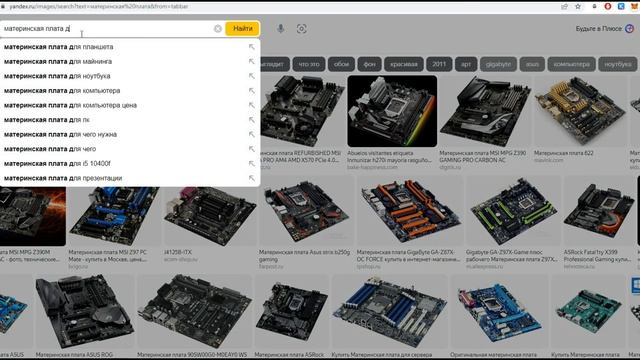The image size is (640, 360).
Task: Click the lock site info icon
Action: click(x=3, y=7)
